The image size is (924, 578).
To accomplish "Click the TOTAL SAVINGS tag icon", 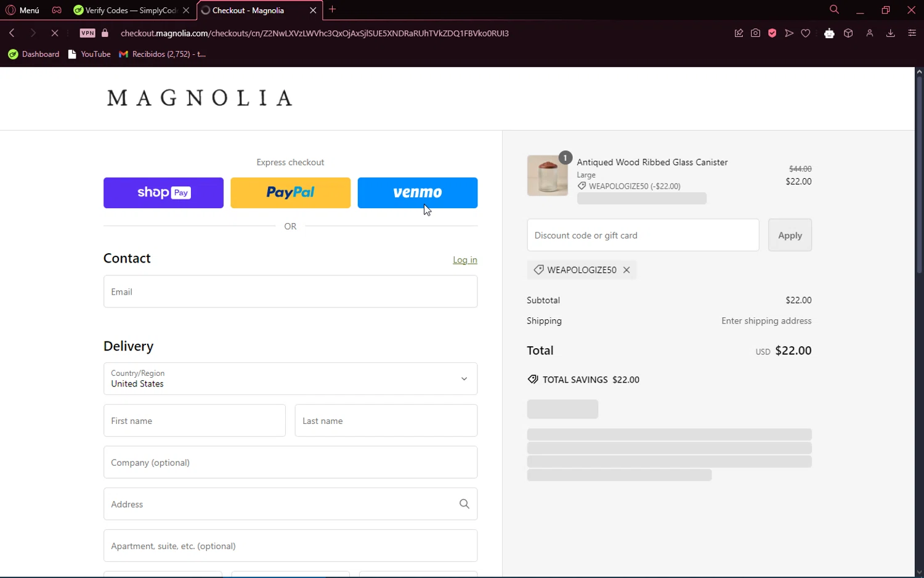I will (533, 380).
